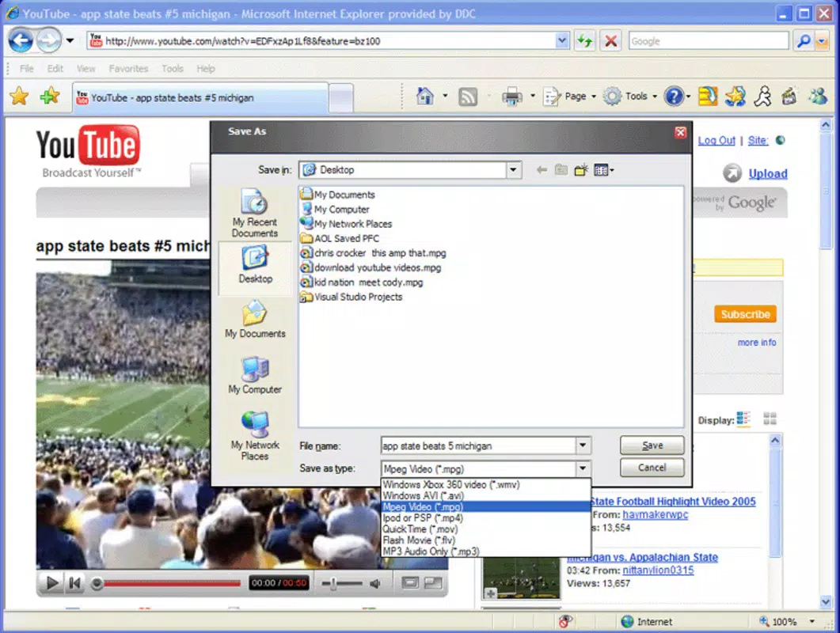
Task: Stop loading with the red X icon
Action: [x=610, y=40]
